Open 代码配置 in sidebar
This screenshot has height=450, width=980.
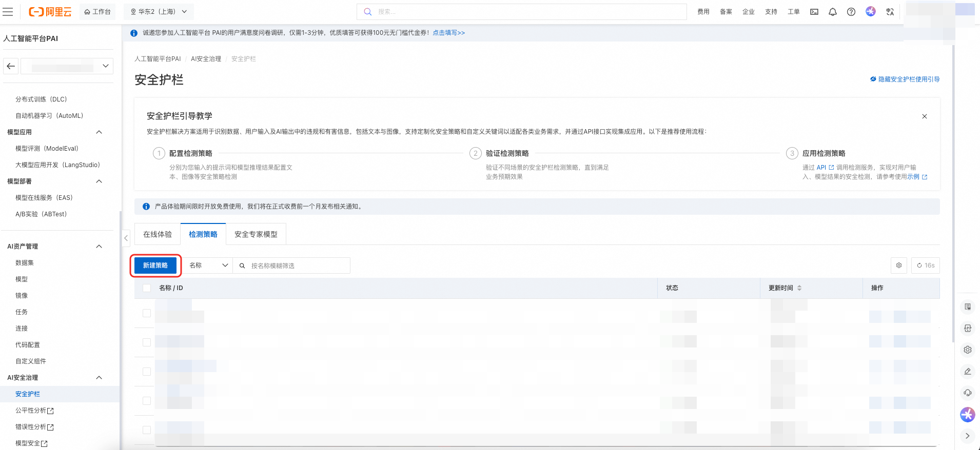[28, 345]
